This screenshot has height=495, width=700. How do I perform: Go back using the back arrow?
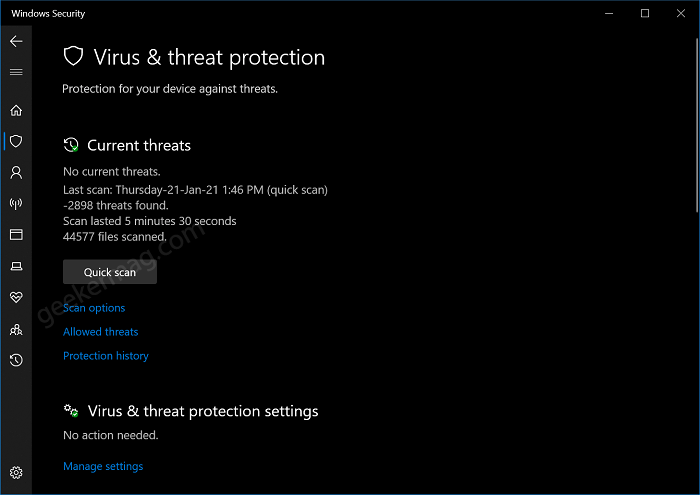point(16,42)
